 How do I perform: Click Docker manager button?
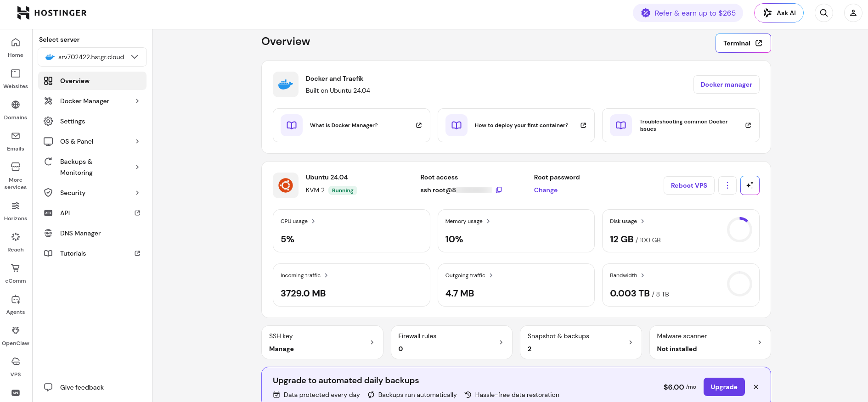pos(726,84)
